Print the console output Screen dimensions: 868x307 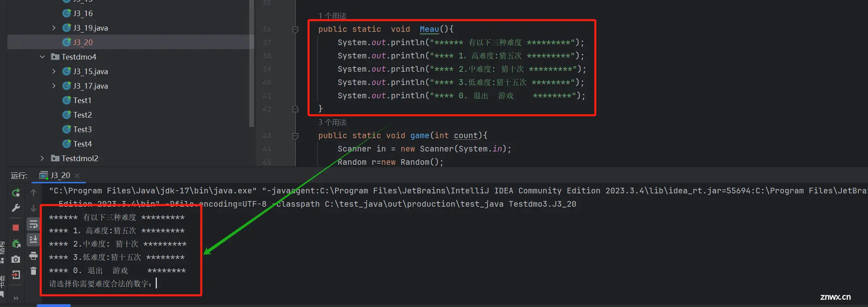(x=33, y=255)
